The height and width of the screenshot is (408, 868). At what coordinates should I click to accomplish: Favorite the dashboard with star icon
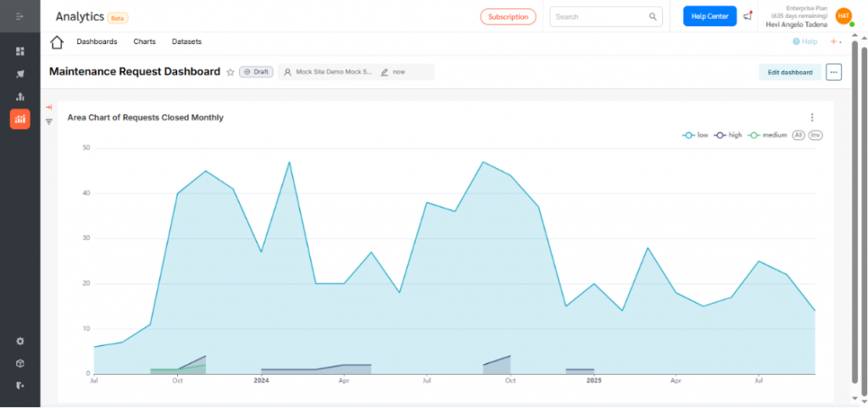click(x=231, y=72)
